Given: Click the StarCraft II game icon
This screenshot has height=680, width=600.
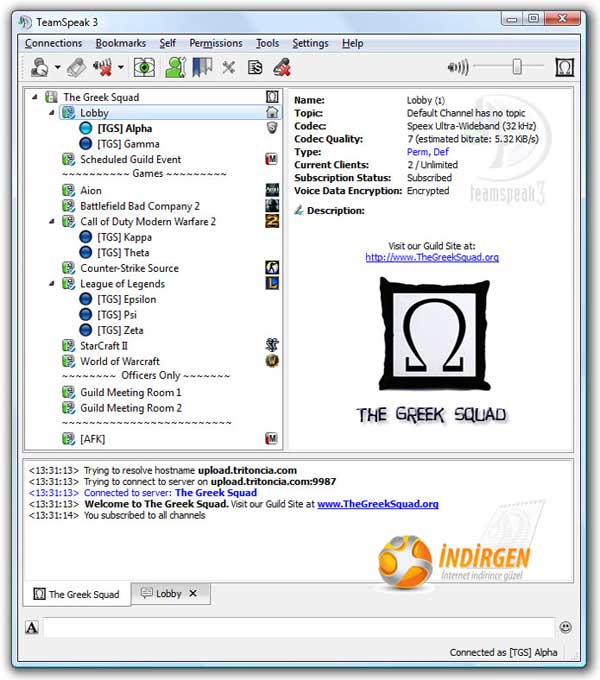Looking at the screenshot, I should point(272,345).
